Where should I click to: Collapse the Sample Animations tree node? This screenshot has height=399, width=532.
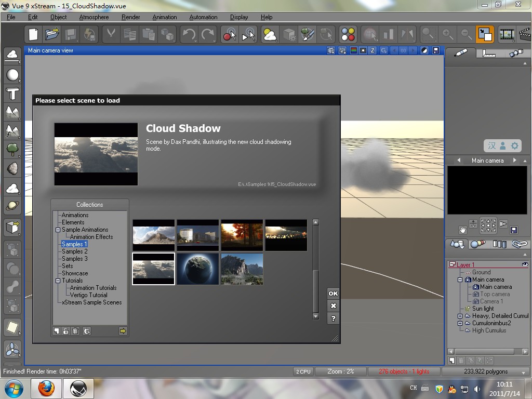pyautogui.click(x=58, y=230)
